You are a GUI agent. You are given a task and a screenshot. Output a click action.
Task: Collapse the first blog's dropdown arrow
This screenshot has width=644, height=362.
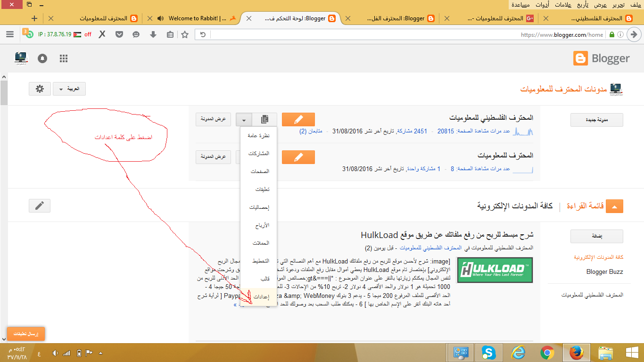click(x=244, y=119)
